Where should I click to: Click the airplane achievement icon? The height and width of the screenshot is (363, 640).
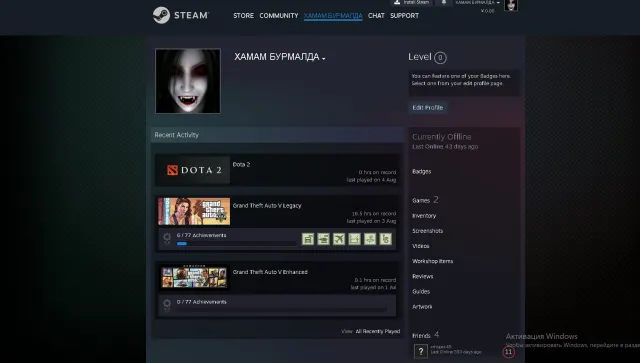pos(339,239)
